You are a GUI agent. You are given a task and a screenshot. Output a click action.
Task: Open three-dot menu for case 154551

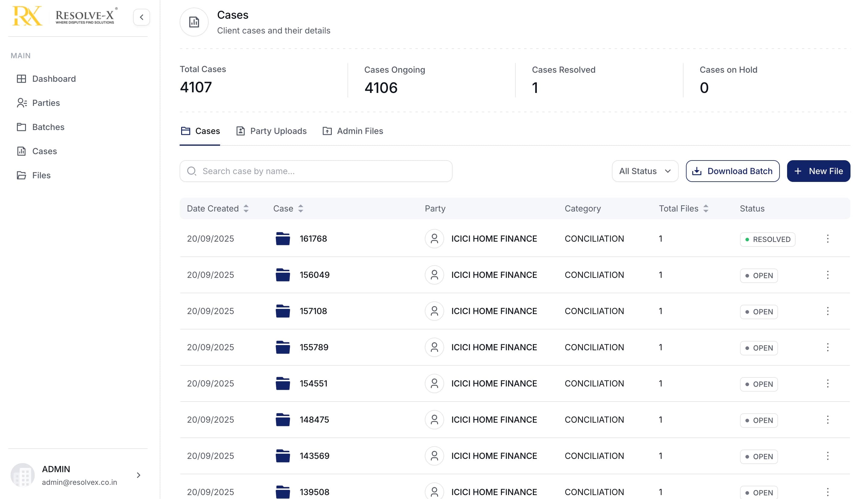tap(828, 383)
